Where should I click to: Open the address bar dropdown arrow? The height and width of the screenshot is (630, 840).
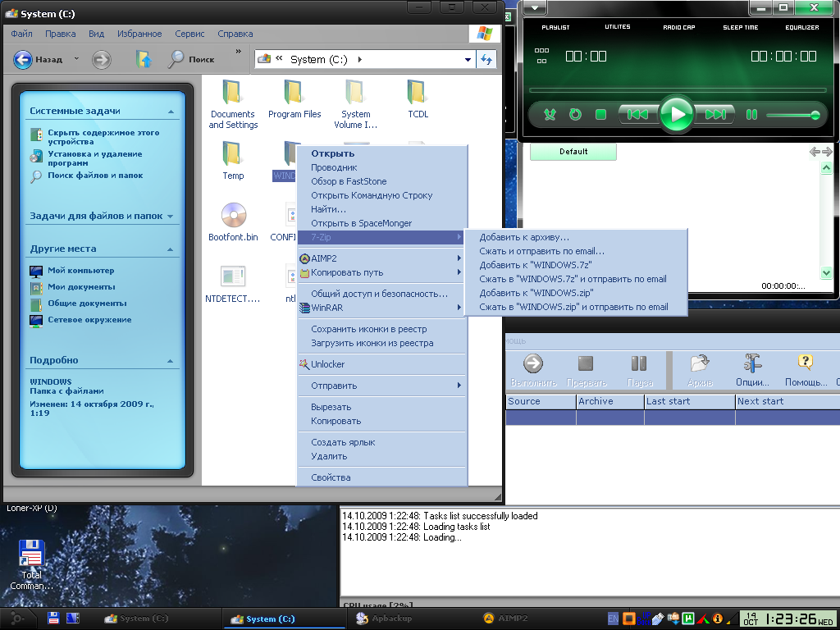coord(468,59)
